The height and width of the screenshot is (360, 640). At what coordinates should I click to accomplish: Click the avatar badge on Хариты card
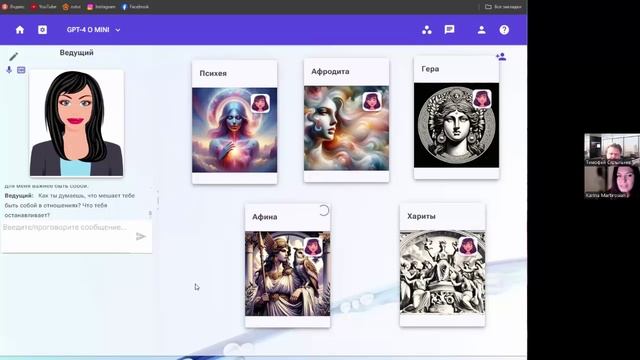pyautogui.click(x=468, y=246)
